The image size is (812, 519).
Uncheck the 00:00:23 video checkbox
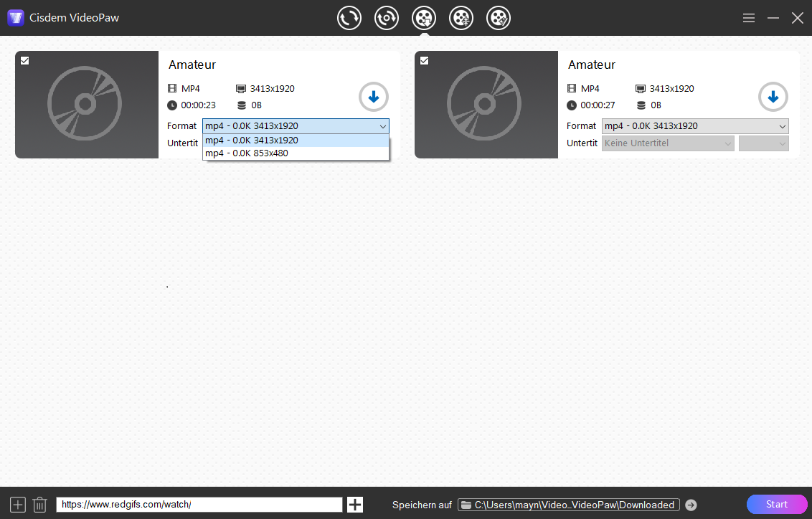[25, 60]
